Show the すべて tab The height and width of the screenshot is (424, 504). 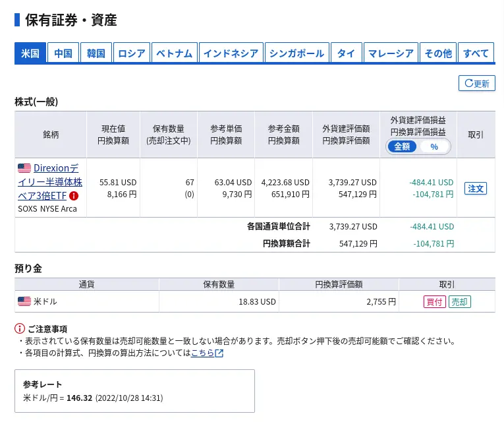pyautogui.click(x=476, y=53)
